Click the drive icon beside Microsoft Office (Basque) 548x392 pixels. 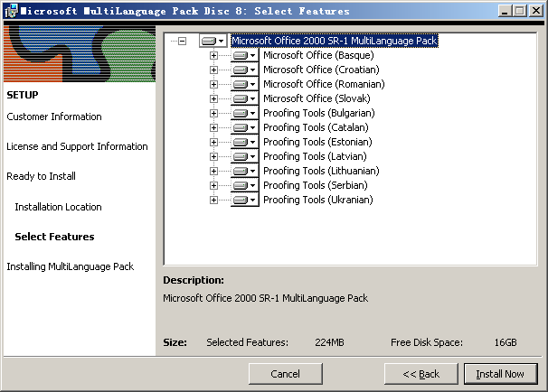point(244,56)
